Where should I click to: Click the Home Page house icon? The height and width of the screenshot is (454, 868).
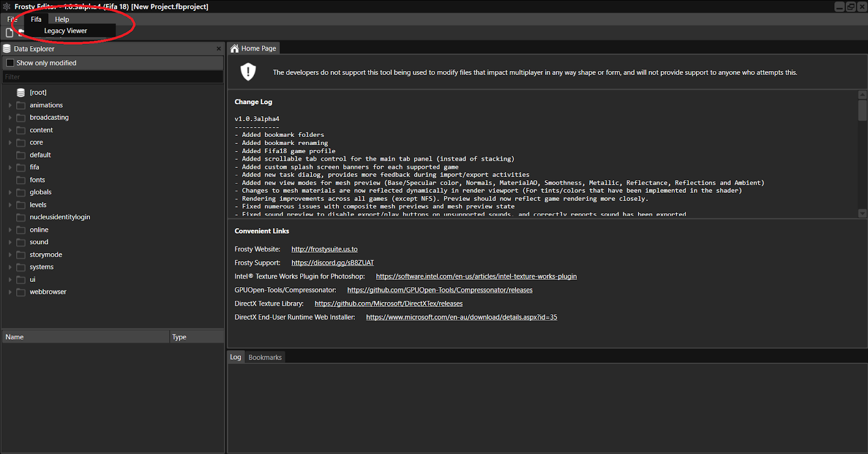(x=234, y=49)
